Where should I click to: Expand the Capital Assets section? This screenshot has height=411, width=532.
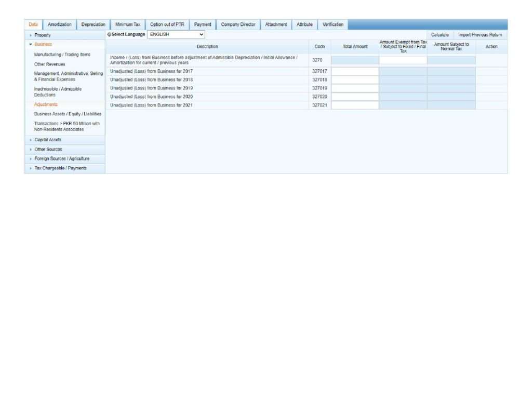48,140
